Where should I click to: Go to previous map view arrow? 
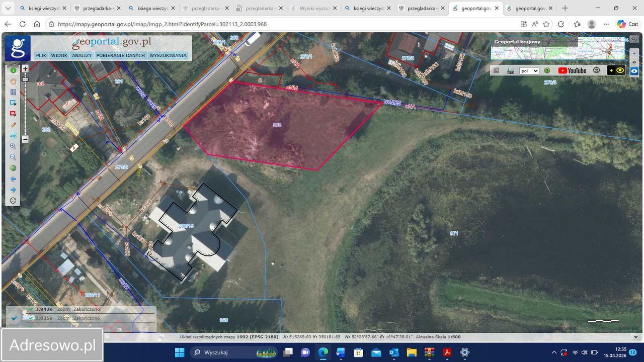[13, 179]
